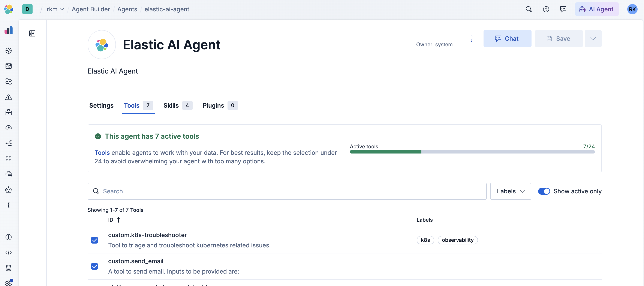This screenshot has height=286, width=644.
Task: Open the applications grid sidebar icon
Action: pyautogui.click(x=9, y=159)
